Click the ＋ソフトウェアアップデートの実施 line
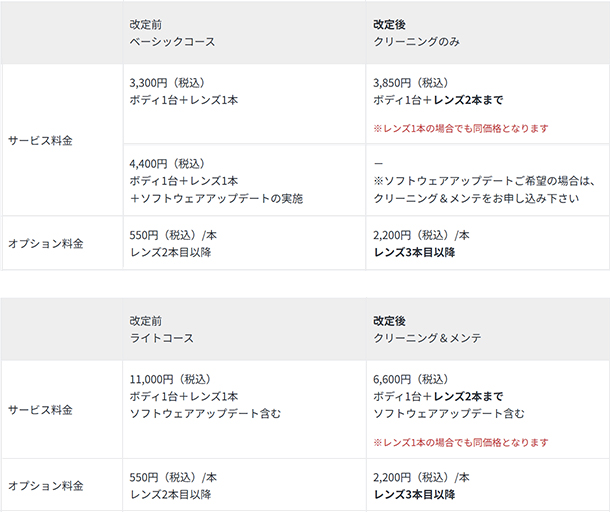Screen dimensions: 610x512 coord(216,198)
